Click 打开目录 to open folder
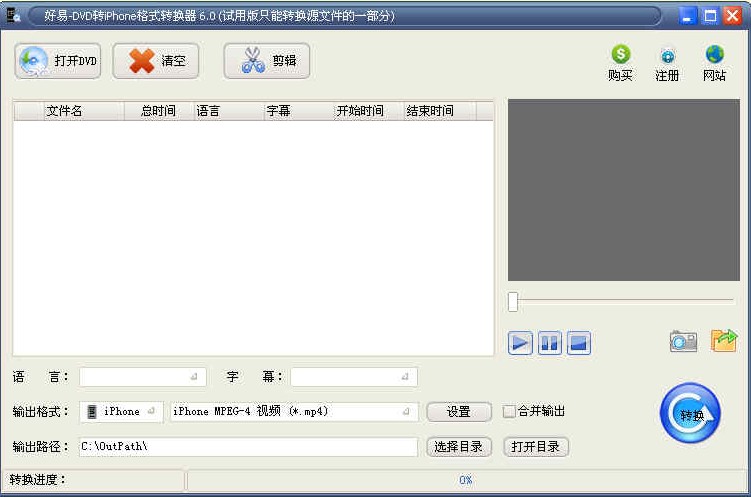Viewport: 751px width, 497px height. click(x=535, y=447)
